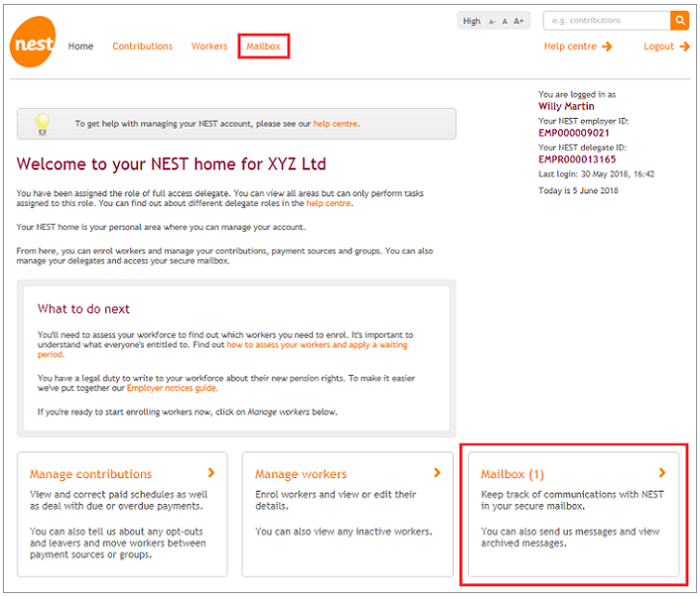
Task: Select the A+ larger text size
Action: (518, 21)
